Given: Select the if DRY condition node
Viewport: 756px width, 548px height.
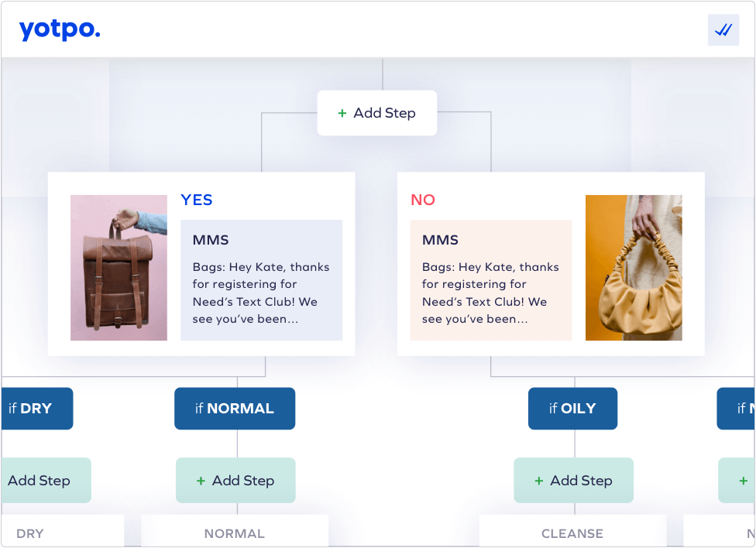Looking at the screenshot, I should [37, 408].
